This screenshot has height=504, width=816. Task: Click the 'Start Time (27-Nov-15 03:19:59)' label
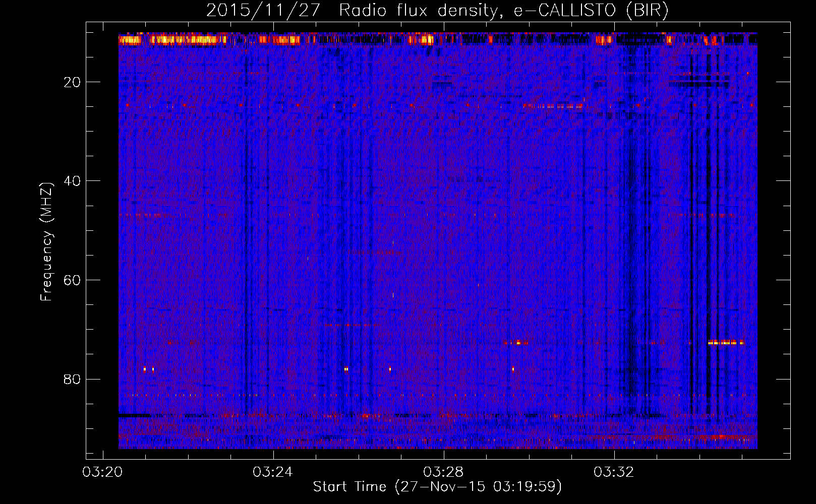(438, 487)
